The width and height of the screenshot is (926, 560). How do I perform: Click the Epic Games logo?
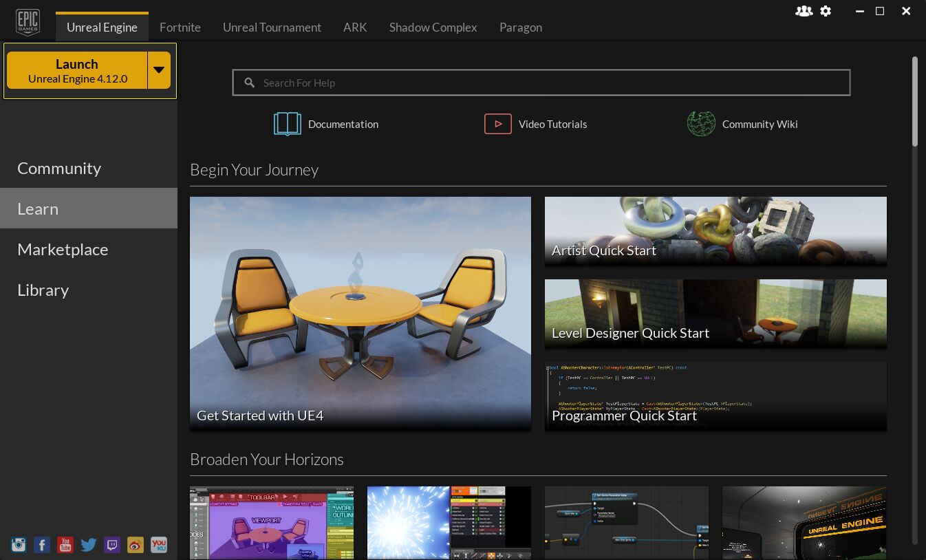click(x=28, y=21)
